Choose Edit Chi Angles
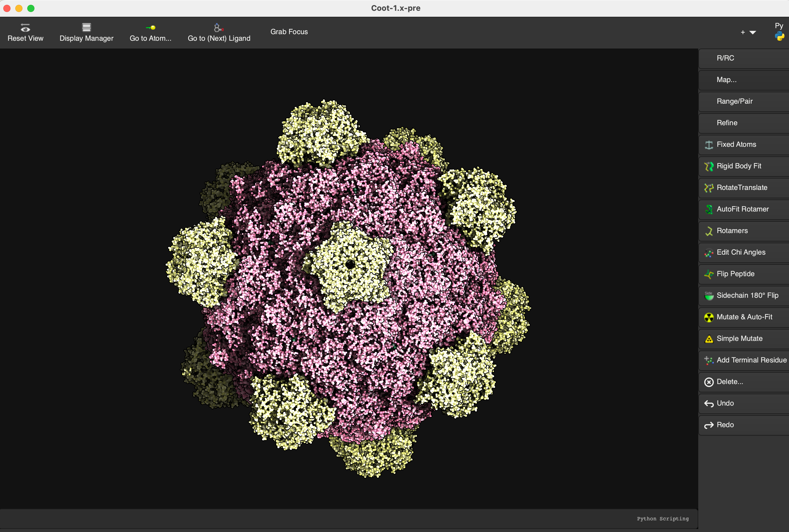The width and height of the screenshot is (789, 532). click(x=740, y=252)
